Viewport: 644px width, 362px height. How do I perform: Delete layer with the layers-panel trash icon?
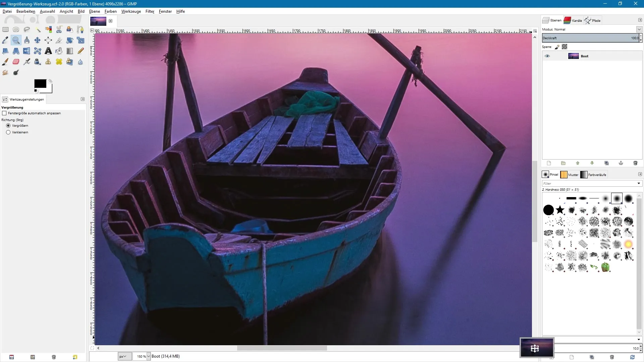point(635,163)
